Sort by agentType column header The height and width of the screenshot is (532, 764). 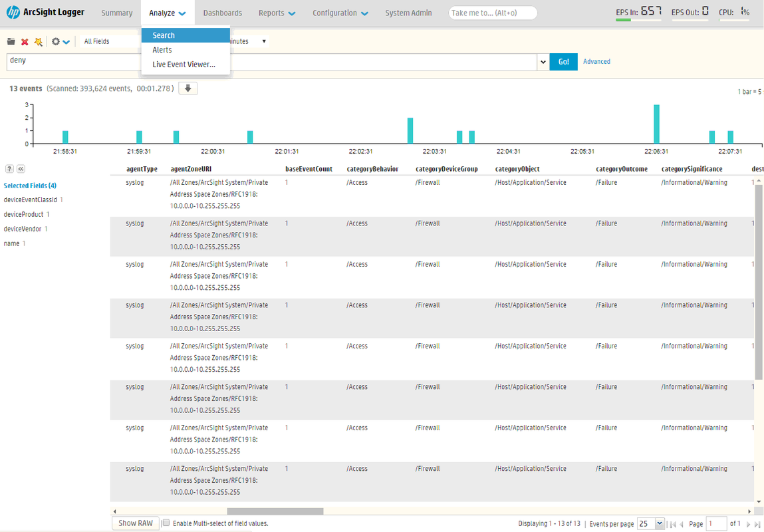142,169
